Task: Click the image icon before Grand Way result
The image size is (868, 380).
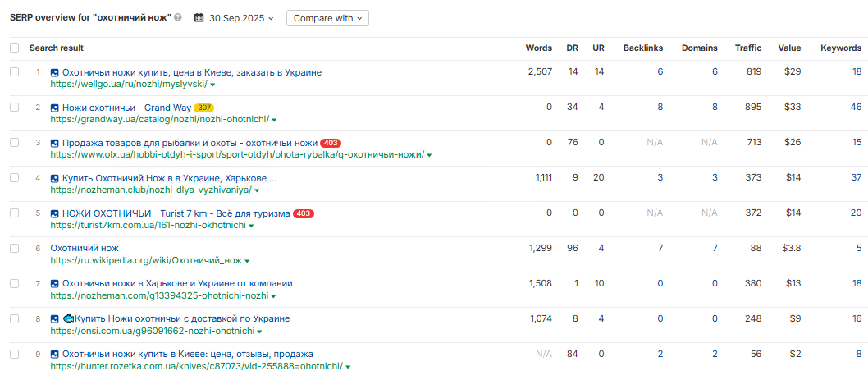Action: [54, 108]
